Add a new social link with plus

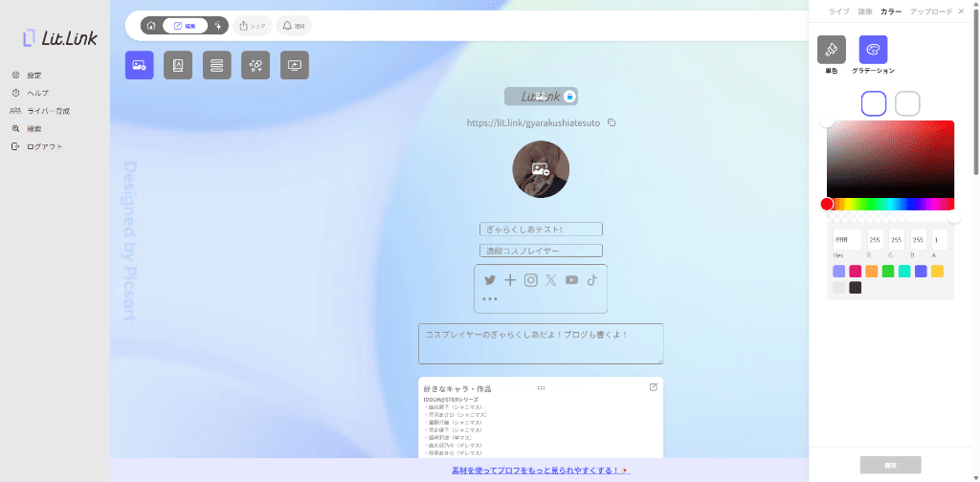pyautogui.click(x=510, y=280)
